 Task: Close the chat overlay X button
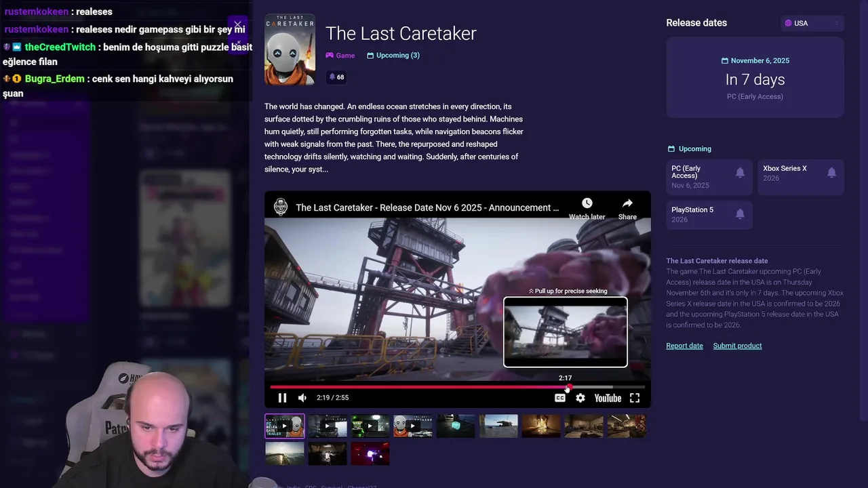point(237,24)
